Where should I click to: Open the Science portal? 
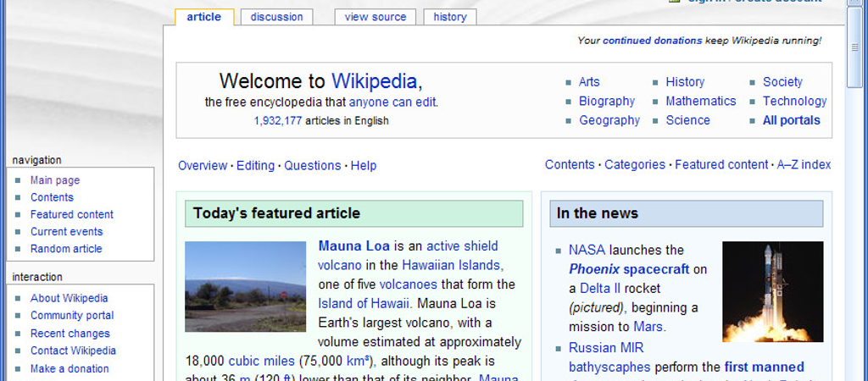(x=687, y=120)
